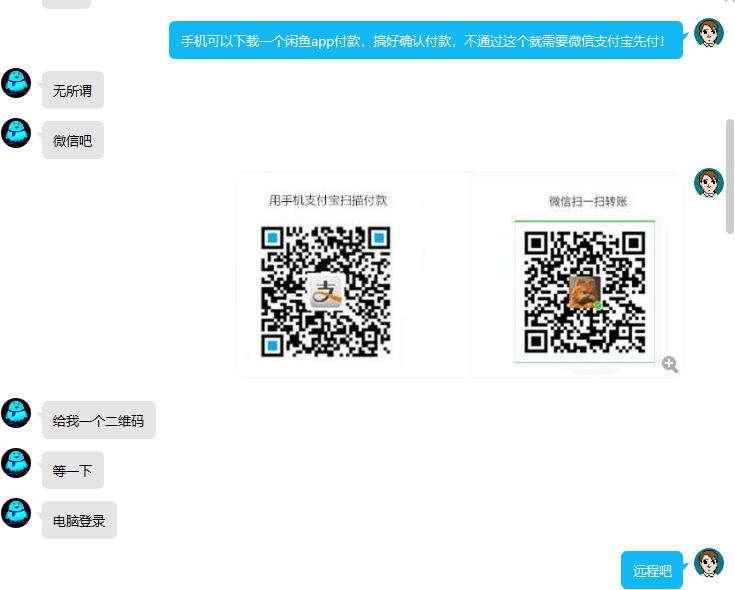The image size is (735, 590).
Task: Click avatar beside 等一下 message
Action: (x=16, y=463)
